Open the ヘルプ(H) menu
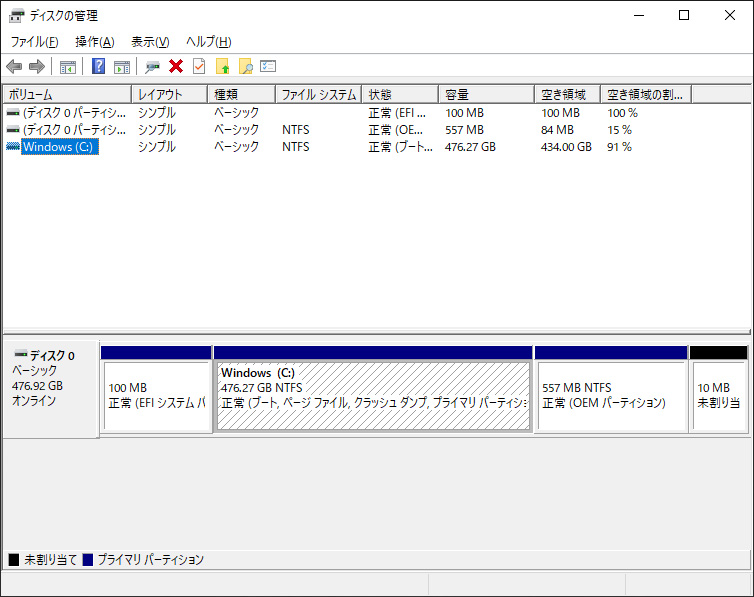 [209, 42]
